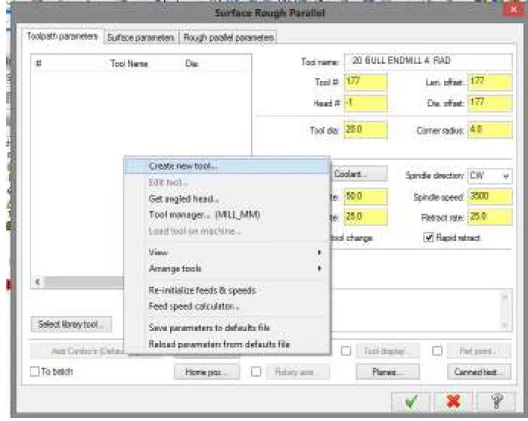The image size is (528, 421).
Task: Open Tool manager (MILL_MM) entry
Action: coord(226,215)
